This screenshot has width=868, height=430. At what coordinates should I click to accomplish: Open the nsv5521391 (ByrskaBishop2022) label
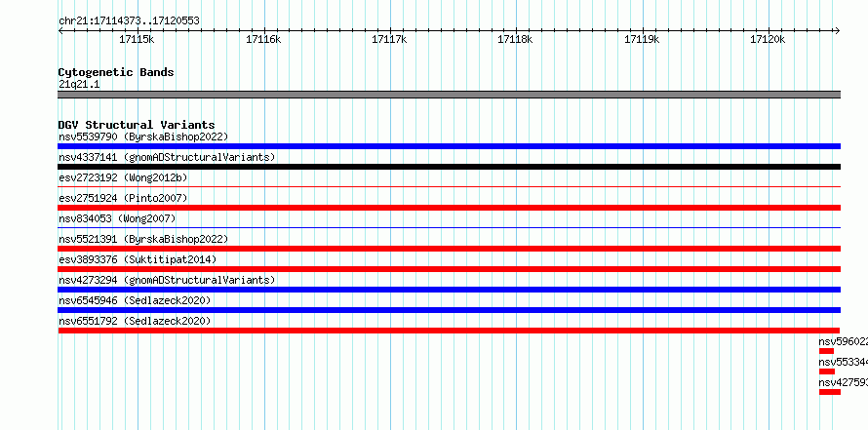click(x=143, y=239)
